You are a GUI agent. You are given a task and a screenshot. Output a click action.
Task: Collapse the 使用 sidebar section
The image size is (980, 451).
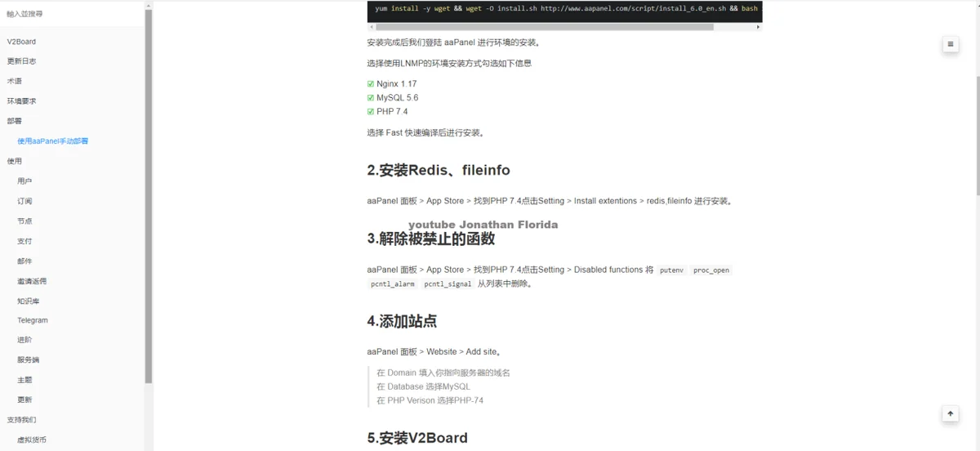click(x=14, y=161)
